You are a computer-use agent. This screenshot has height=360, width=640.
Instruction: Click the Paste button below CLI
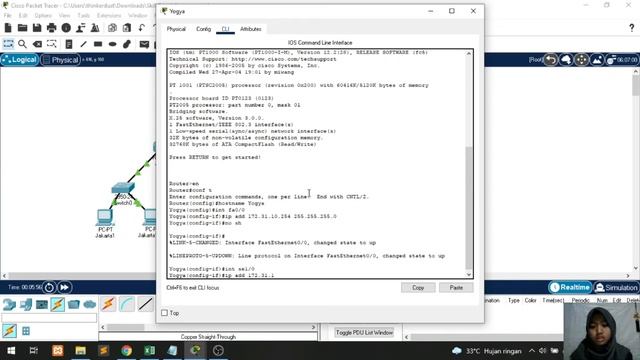click(x=456, y=287)
